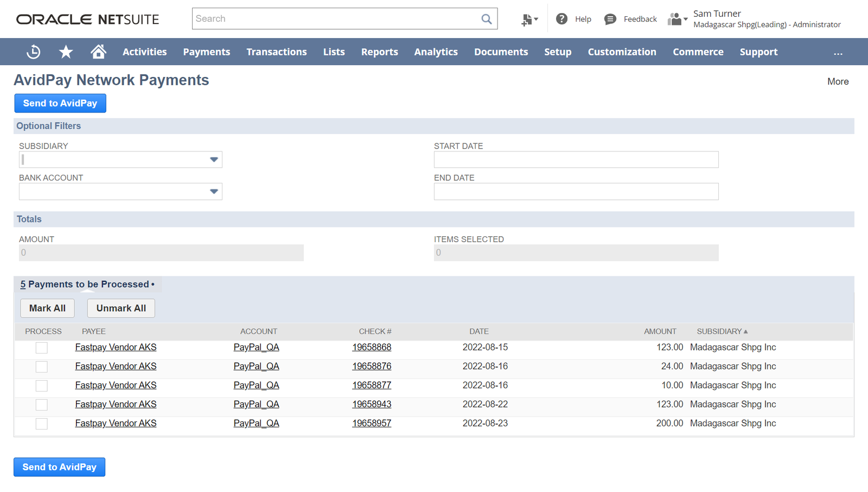Click into the End Date field

tap(576, 191)
